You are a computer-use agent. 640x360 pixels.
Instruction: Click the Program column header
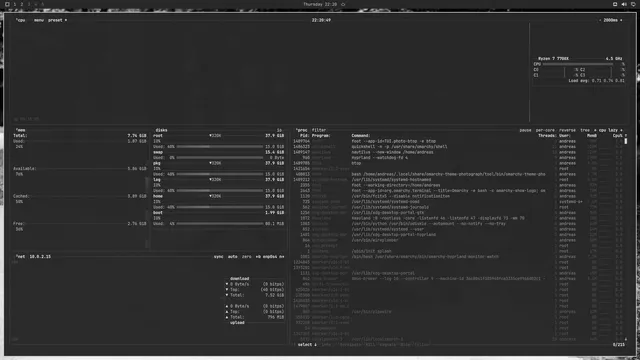click(321, 136)
